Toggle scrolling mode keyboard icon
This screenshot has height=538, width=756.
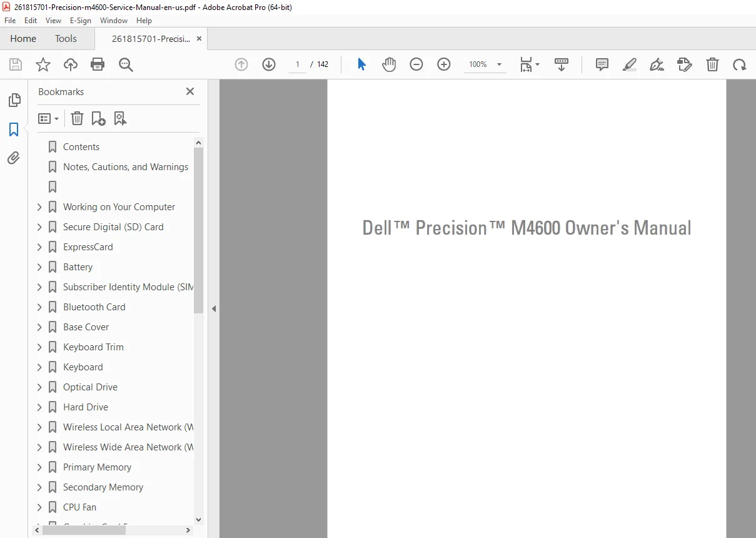click(562, 64)
